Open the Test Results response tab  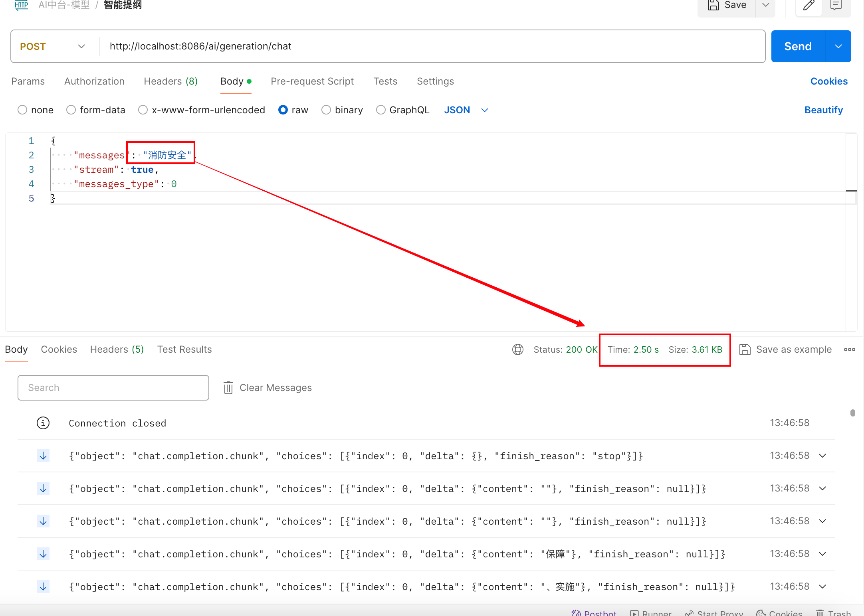tap(184, 349)
